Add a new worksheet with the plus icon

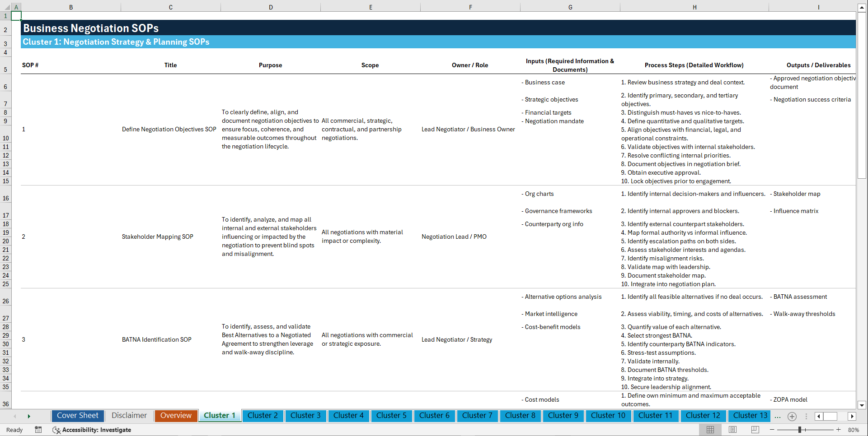[792, 416]
